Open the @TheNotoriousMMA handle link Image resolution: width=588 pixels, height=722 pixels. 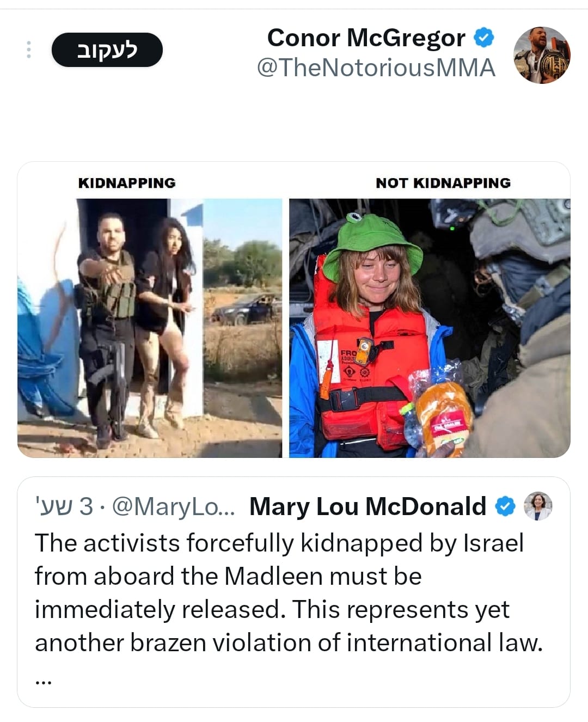(x=376, y=68)
